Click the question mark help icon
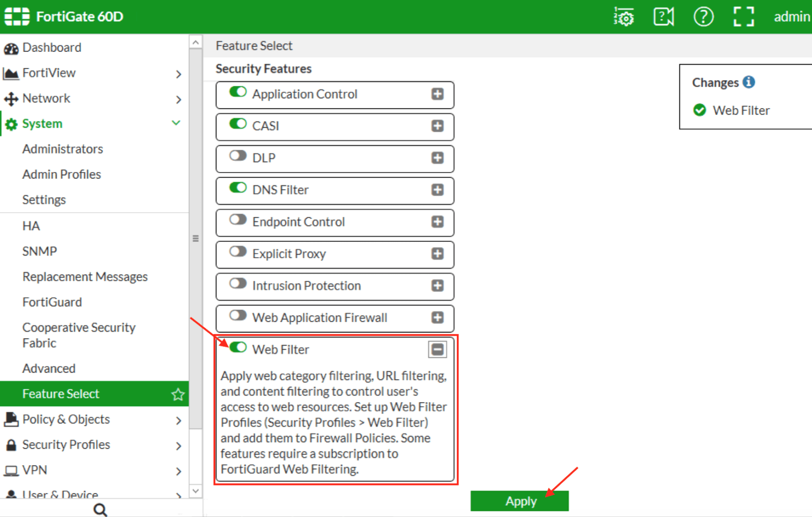The width and height of the screenshot is (812, 517). click(703, 17)
